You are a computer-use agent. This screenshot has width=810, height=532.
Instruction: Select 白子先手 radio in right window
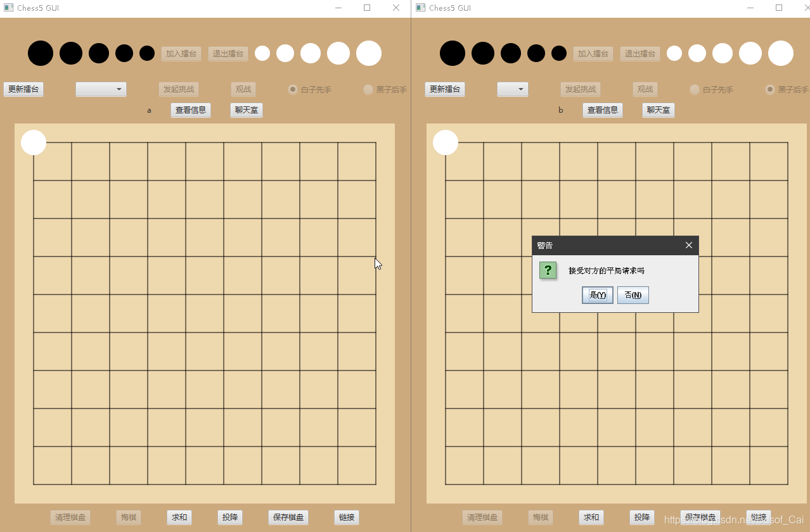(x=712, y=89)
